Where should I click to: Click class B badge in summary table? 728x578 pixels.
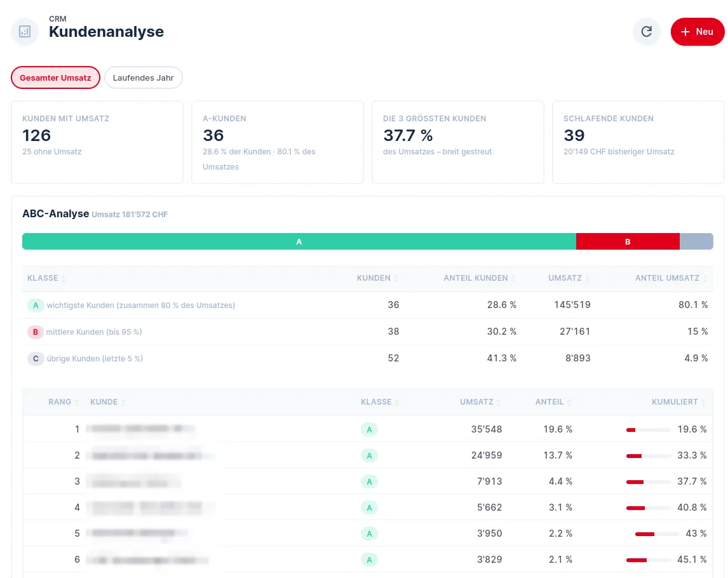click(x=36, y=332)
